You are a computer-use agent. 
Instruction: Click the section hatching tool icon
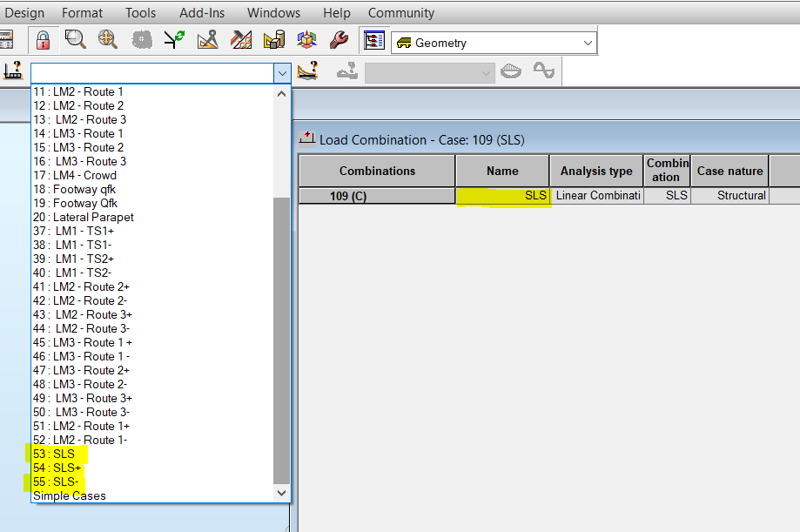241,39
